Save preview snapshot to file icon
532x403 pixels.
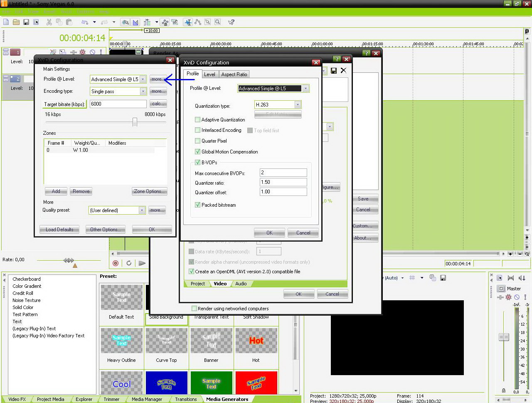point(443,278)
